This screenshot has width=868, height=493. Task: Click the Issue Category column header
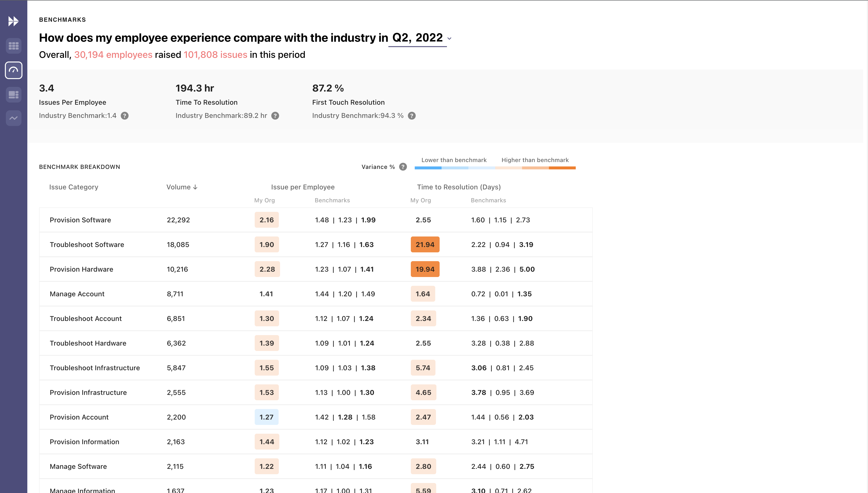click(x=73, y=187)
